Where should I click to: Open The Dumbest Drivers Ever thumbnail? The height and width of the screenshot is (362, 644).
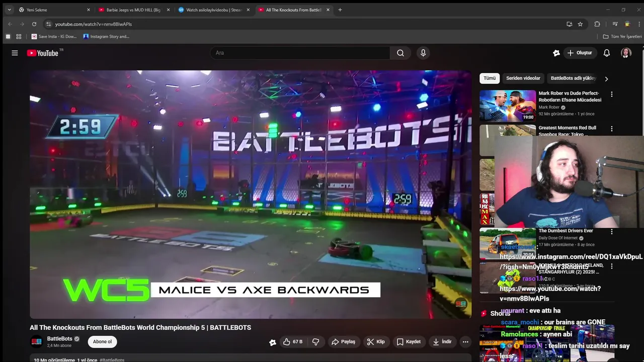[508, 243]
